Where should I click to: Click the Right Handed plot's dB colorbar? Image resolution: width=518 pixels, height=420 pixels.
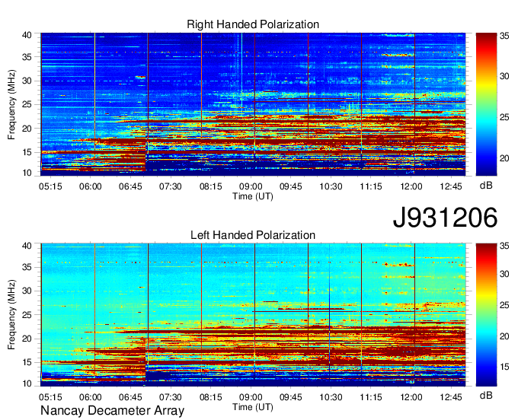pos(486,104)
